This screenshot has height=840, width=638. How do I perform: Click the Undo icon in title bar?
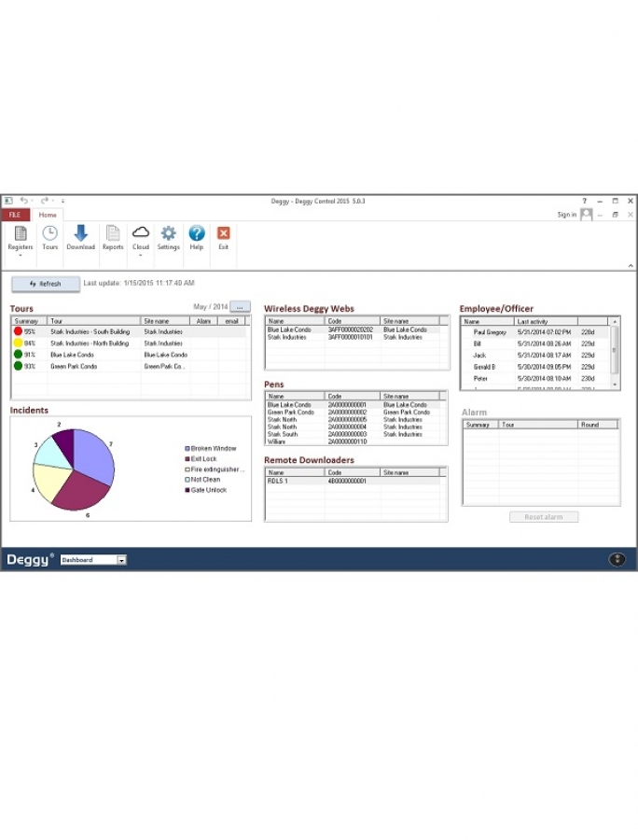click(x=24, y=201)
